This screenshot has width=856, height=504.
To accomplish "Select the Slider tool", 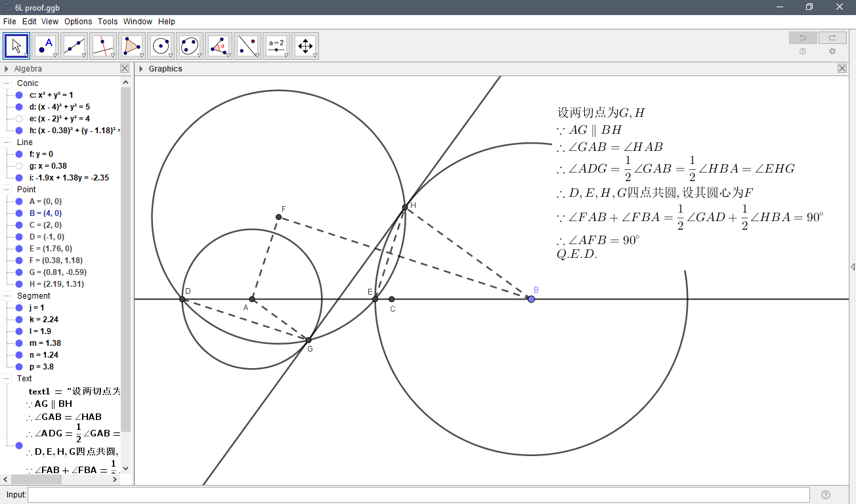I will tap(276, 45).
